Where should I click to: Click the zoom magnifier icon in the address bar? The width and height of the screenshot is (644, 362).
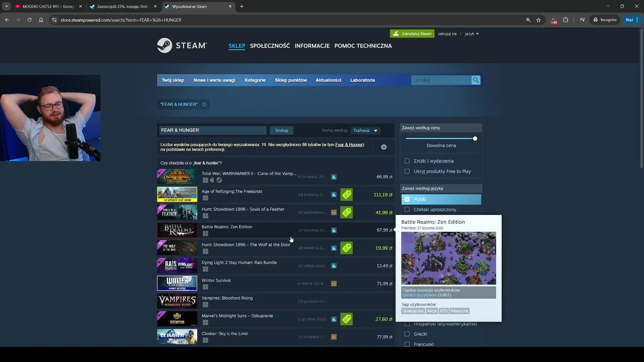click(528, 20)
